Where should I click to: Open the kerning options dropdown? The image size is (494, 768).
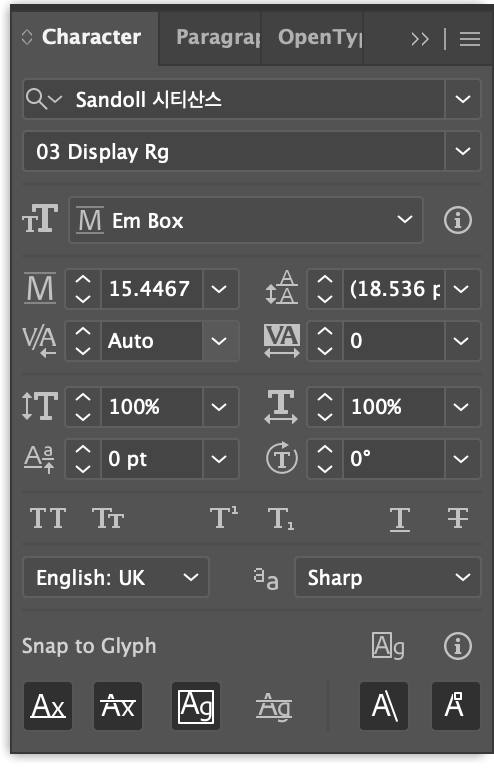[x=219, y=341]
